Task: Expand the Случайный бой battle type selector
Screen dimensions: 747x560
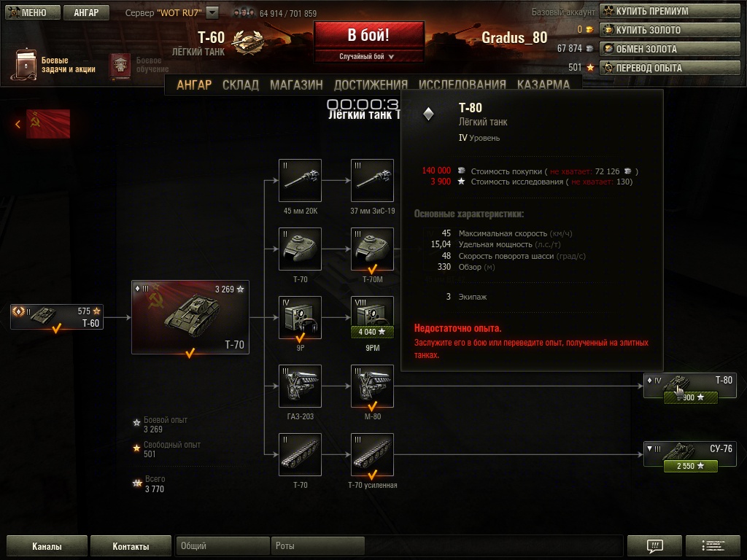Action: pyautogui.click(x=368, y=56)
